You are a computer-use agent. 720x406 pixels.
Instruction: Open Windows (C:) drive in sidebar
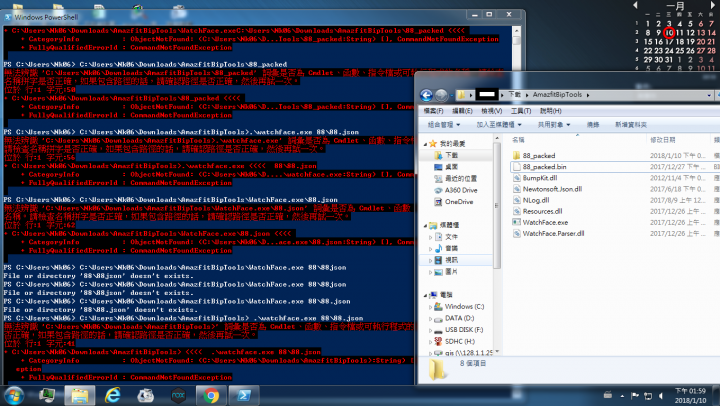click(x=464, y=306)
